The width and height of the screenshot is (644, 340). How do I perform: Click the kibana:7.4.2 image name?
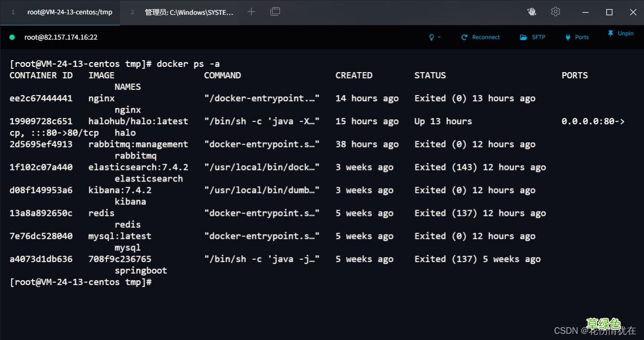120,190
